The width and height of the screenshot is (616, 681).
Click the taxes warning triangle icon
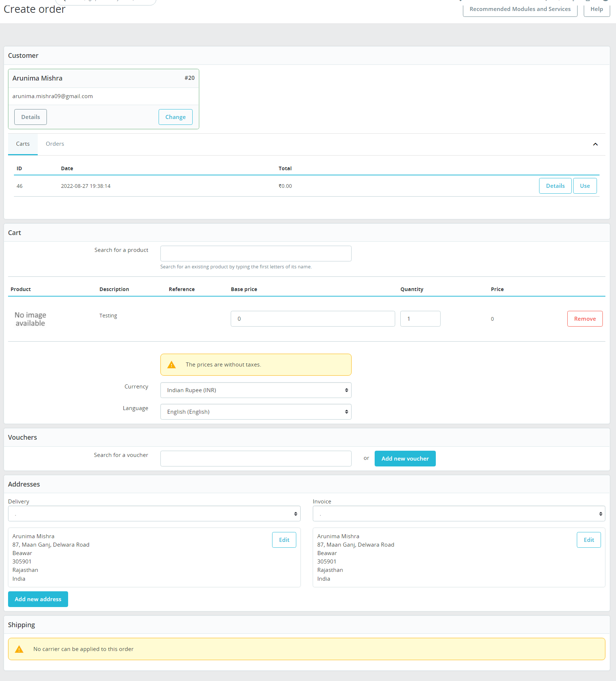171,365
